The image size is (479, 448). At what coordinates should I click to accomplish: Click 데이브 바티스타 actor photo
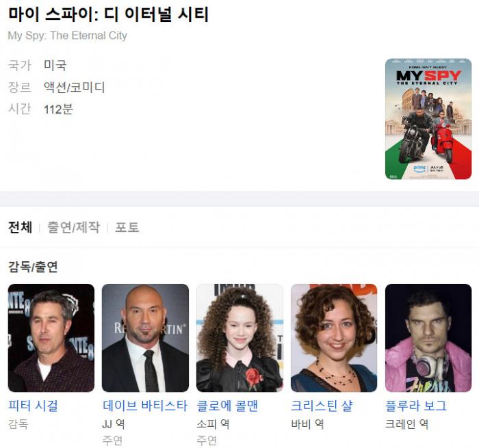145,338
